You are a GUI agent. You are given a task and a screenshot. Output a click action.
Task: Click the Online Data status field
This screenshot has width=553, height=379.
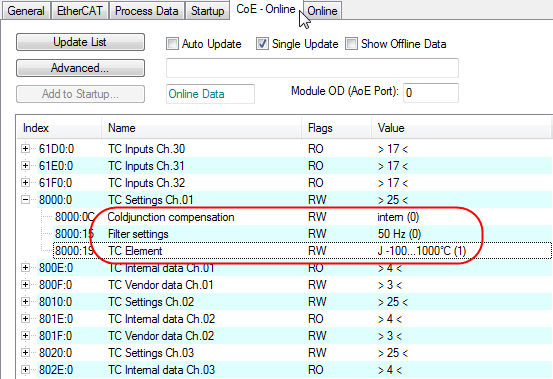(210, 94)
